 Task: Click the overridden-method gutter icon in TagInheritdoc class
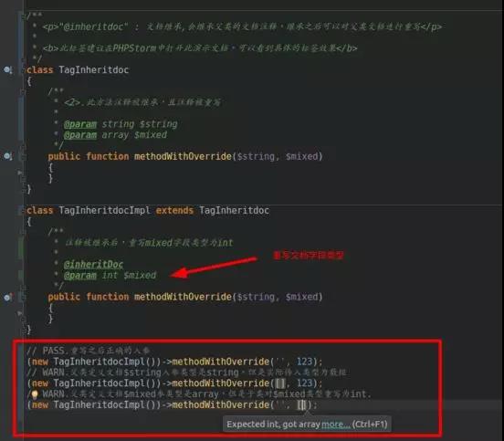(7, 156)
